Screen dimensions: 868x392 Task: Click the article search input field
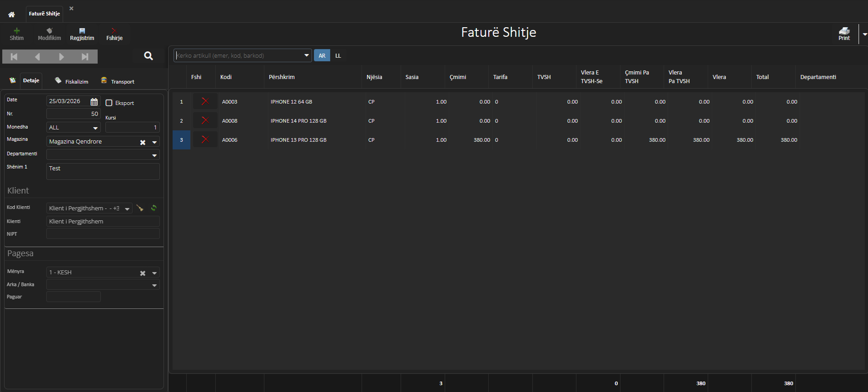click(238, 56)
